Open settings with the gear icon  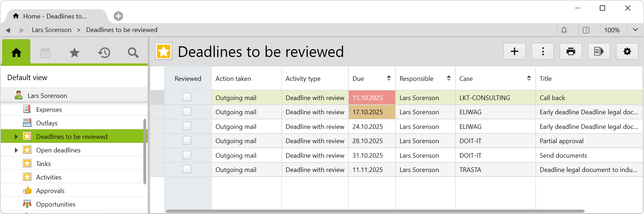pyautogui.click(x=627, y=52)
